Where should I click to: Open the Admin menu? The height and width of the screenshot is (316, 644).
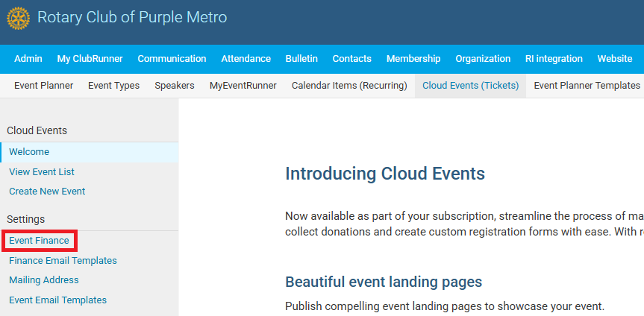tap(28, 59)
